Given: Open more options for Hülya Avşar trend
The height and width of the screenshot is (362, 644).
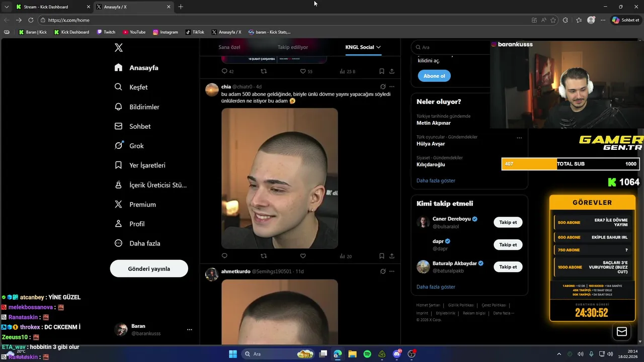Looking at the screenshot, I should point(519,138).
